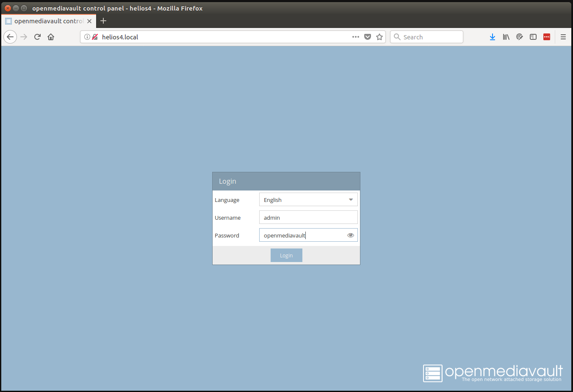Open the Downloads arrow icon
The height and width of the screenshot is (392, 573).
(493, 37)
